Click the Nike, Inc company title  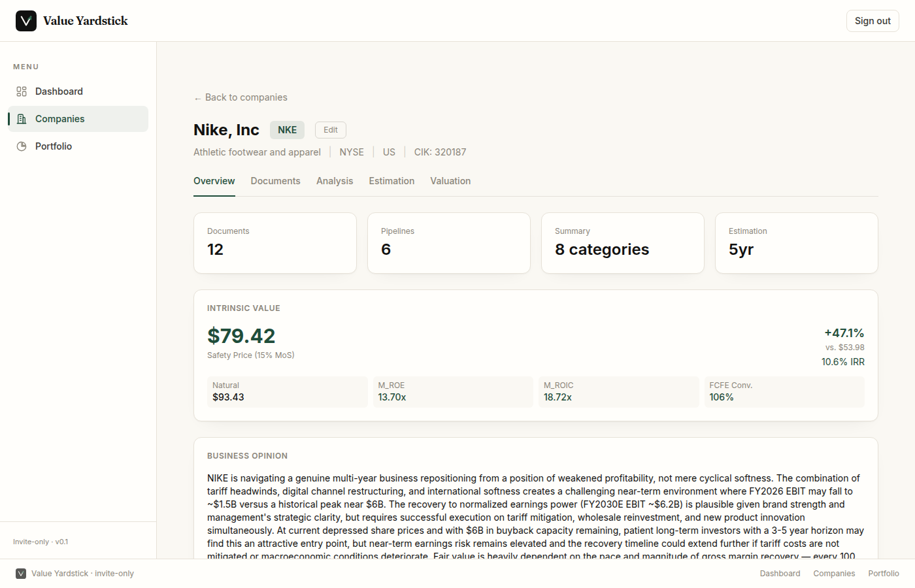click(226, 130)
